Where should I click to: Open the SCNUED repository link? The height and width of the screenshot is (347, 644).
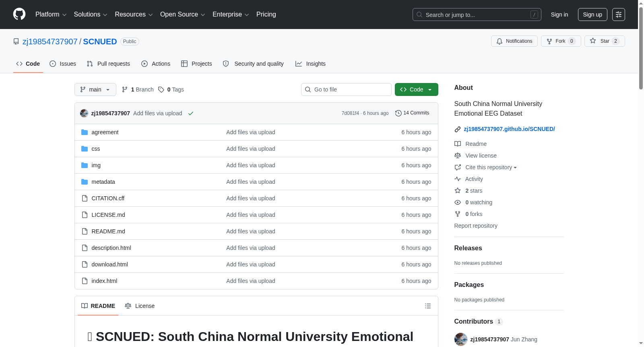click(x=100, y=42)
